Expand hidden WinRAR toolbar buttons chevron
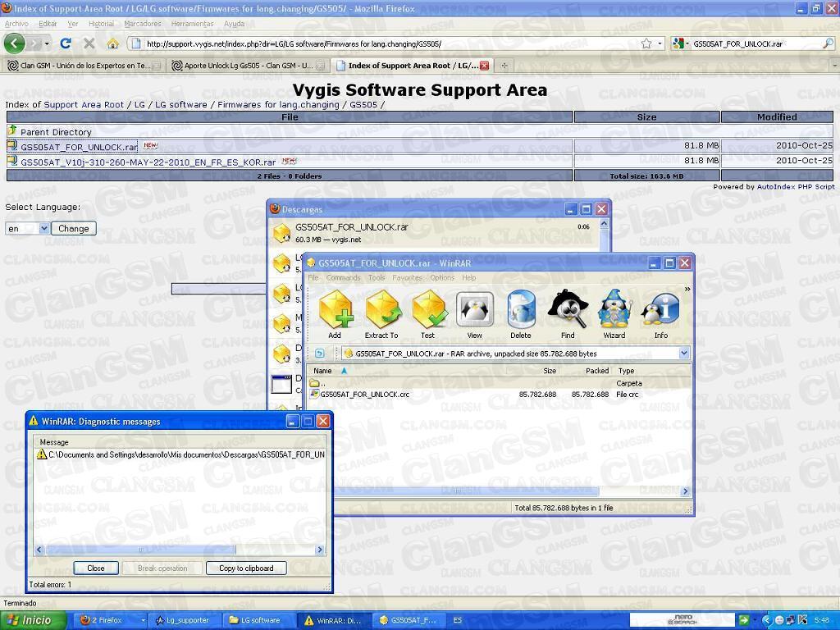840x630 pixels. (x=687, y=290)
